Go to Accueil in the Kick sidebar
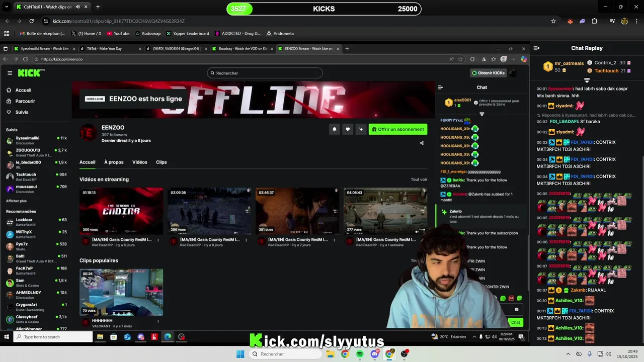This screenshot has width=644, height=362. [23, 90]
